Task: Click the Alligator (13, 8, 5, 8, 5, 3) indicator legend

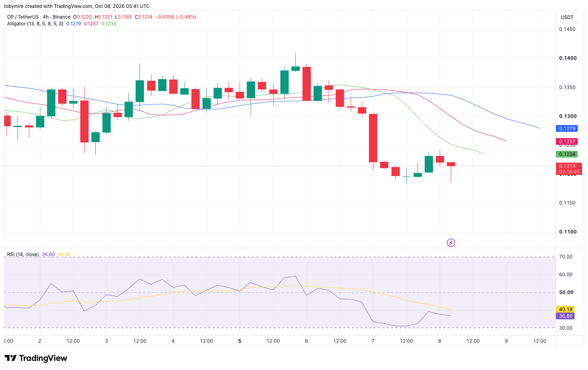Action: [x=35, y=24]
